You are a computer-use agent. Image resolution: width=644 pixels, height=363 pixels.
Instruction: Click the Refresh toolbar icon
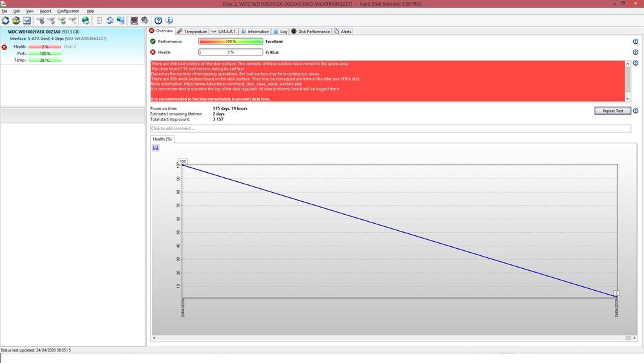point(5,20)
